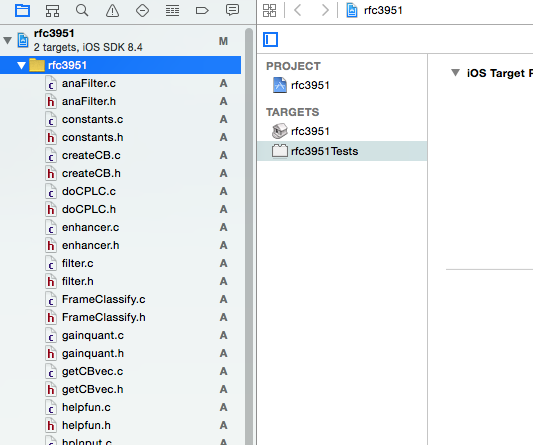Select the rfc3951Tests target
Image resolution: width=533 pixels, height=445 pixels.
click(342, 151)
